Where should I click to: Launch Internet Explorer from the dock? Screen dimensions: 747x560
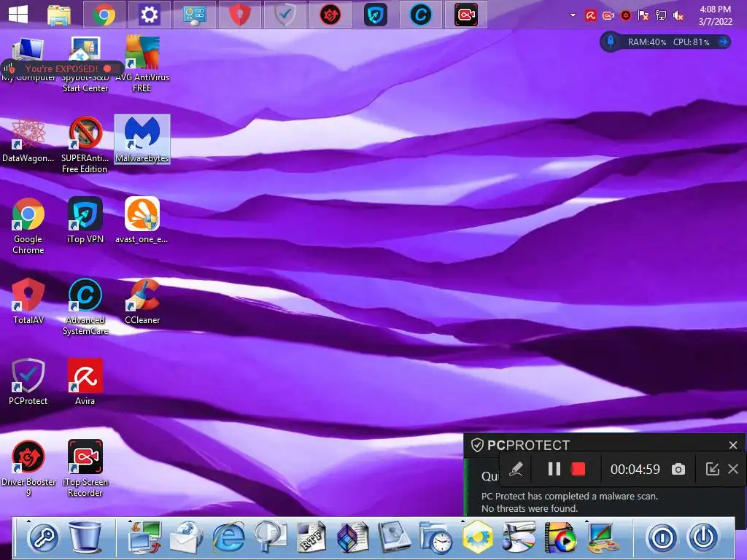(228, 537)
